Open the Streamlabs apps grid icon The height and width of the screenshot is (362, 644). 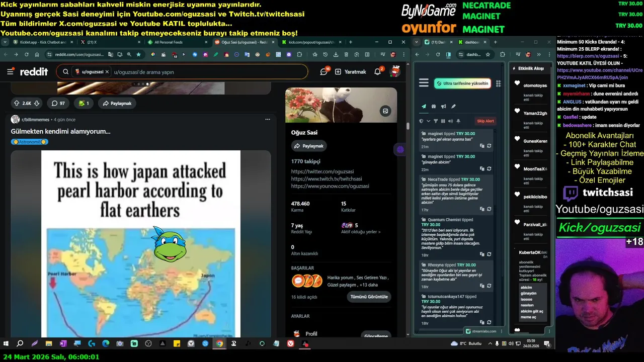pos(498,83)
